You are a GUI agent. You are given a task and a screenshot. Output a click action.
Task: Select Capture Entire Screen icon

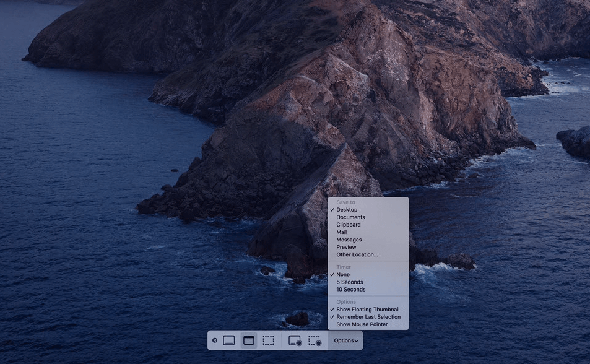click(229, 340)
